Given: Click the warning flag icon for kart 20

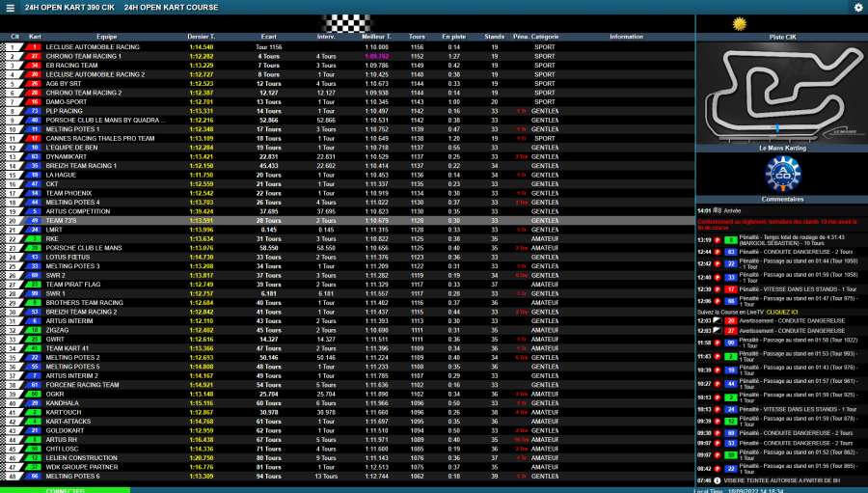Looking at the screenshot, I should click(719, 319).
